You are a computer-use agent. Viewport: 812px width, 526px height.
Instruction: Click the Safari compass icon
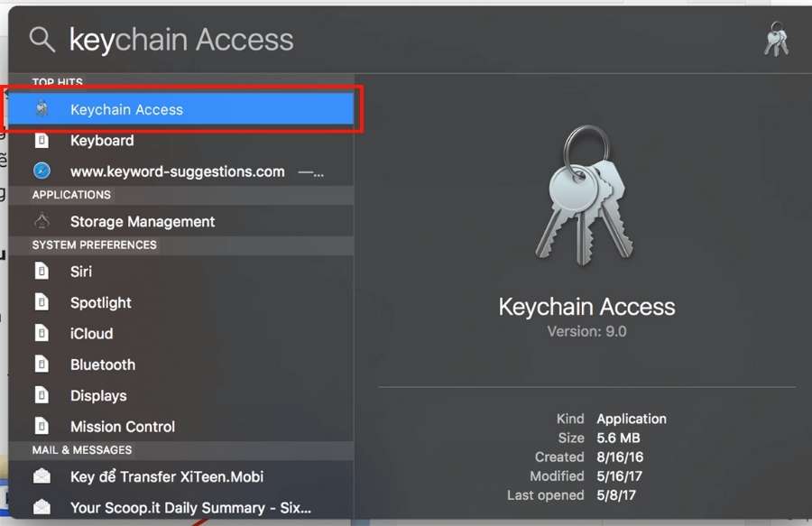point(42,171)
